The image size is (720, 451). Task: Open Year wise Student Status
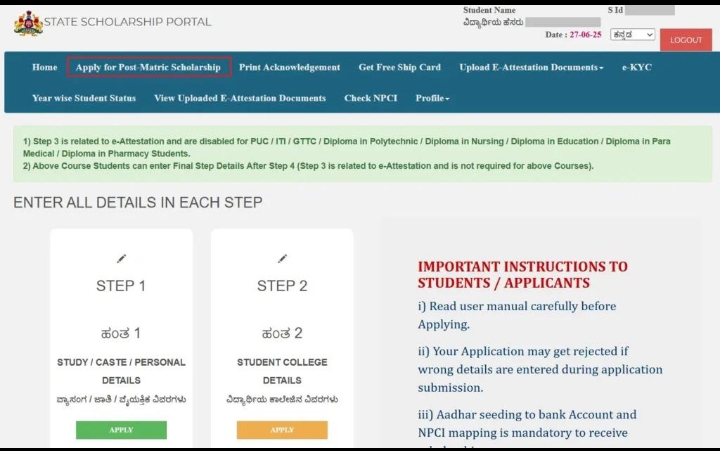tap(84, 98)
